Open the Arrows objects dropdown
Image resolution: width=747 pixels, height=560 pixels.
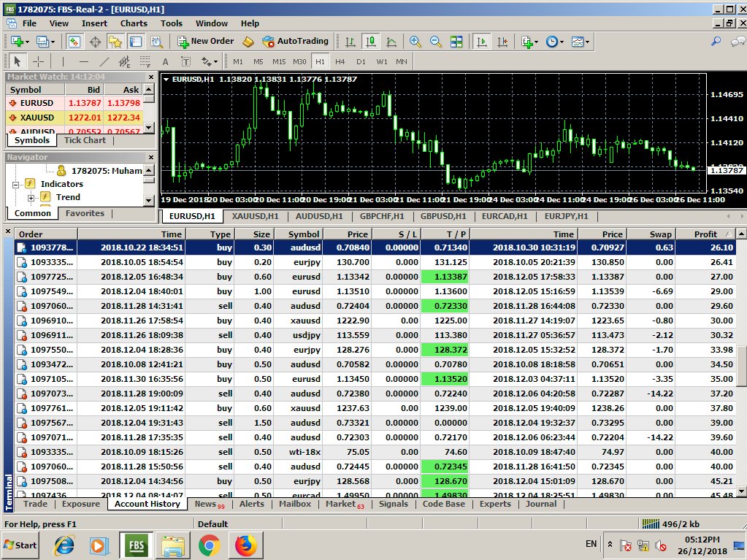click(x=209, y=61)
